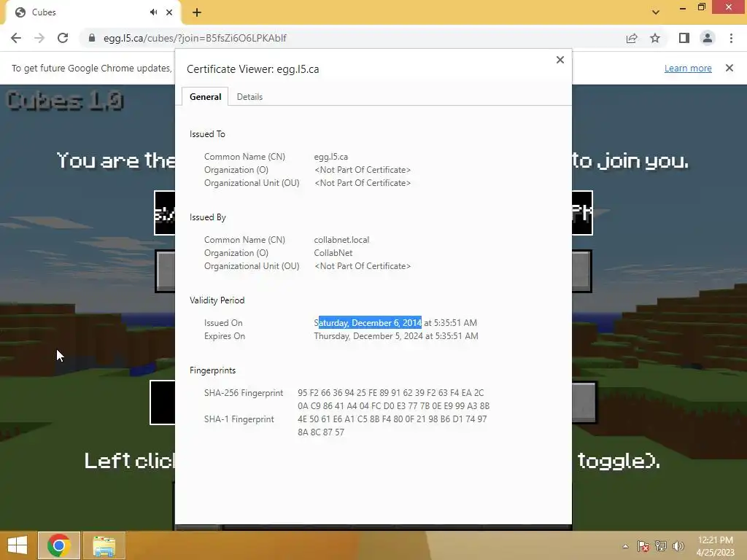The width and height of the screenshot is (747, 560).
Task: Click issued-to common name egg.l5.ca
Action: tap(330, 157)
